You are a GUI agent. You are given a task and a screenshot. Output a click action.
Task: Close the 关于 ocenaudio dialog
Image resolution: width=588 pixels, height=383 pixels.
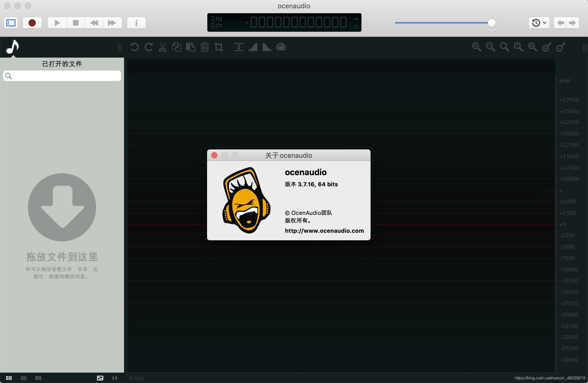click(x=214, y=155)
